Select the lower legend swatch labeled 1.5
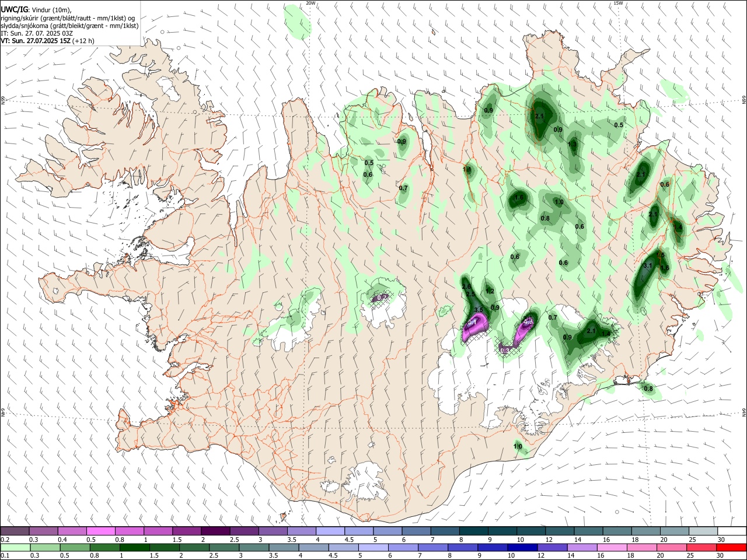 coord(165,547)
